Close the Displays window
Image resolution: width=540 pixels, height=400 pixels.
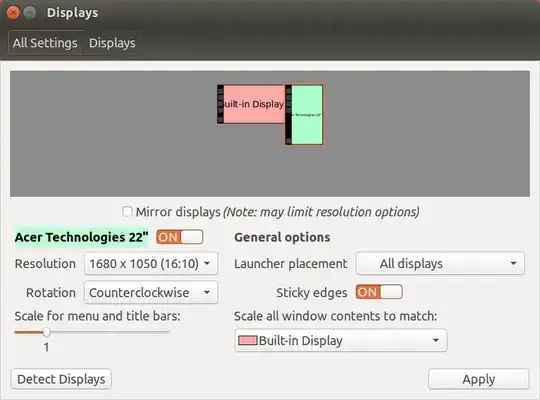[13, 13]
